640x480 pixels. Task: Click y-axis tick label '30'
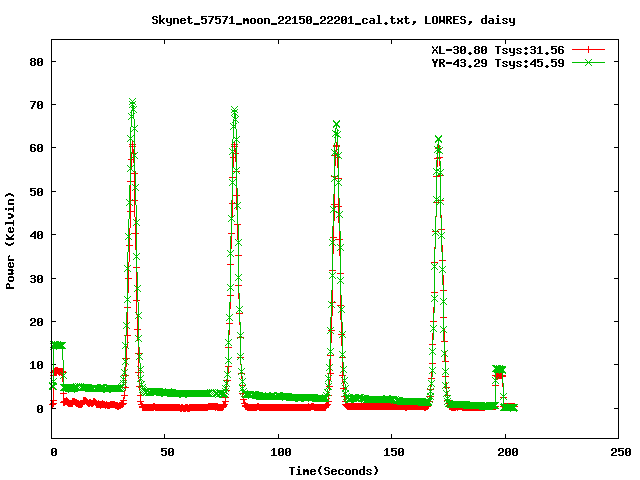coord(37,279)
